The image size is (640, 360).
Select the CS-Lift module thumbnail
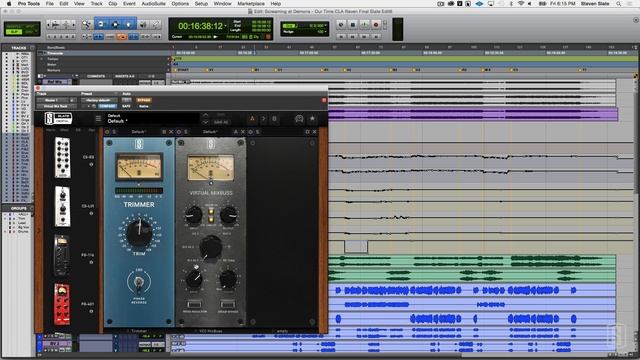(x=62, y=207)
